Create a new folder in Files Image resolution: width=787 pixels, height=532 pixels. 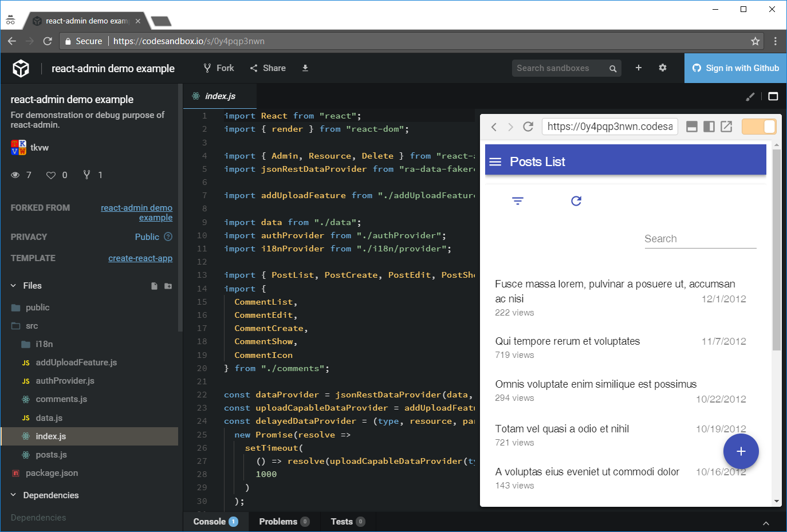(x=168, y=286)
